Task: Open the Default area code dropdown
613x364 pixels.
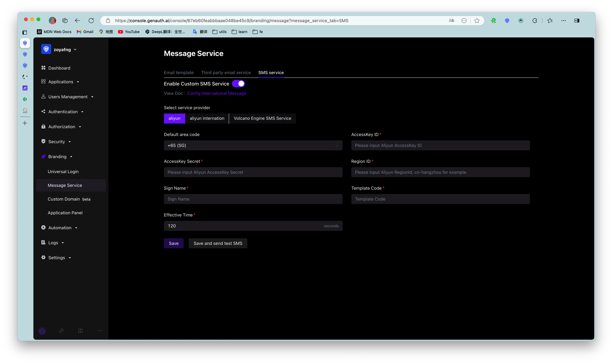Action: click(253, 146)
